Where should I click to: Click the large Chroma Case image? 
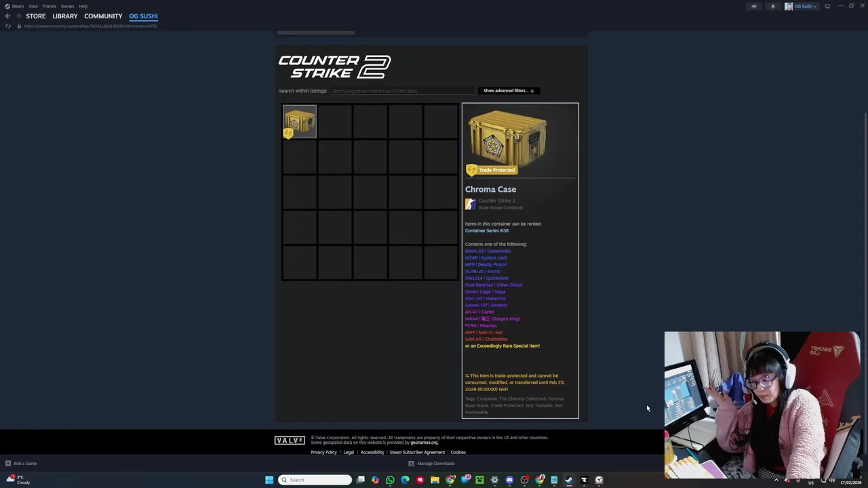(x=507, y=138)
